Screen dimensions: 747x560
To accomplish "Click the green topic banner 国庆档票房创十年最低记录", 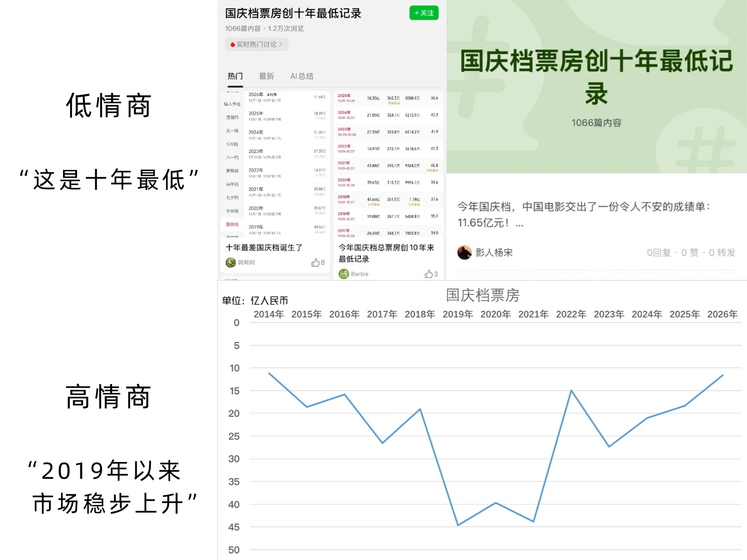I will [597, 87].
